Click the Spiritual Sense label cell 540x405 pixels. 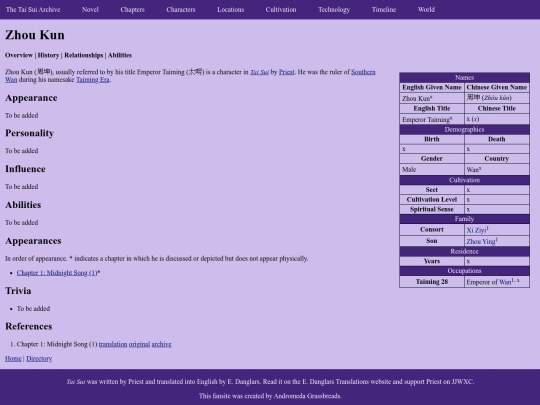(x=432, y=209)
